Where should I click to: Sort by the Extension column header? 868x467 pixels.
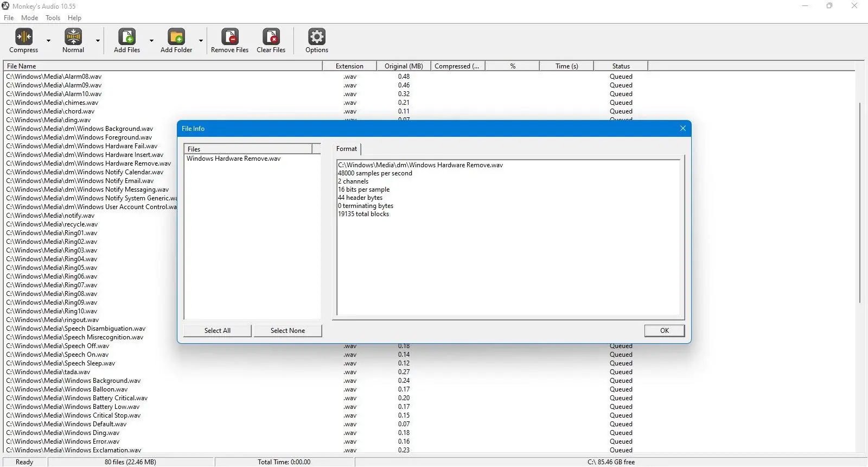[349, 66]
